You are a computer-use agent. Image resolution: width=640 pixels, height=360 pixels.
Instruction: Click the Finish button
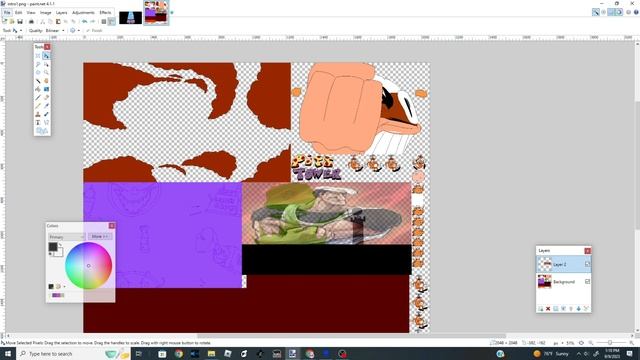(x=94, y=31)
